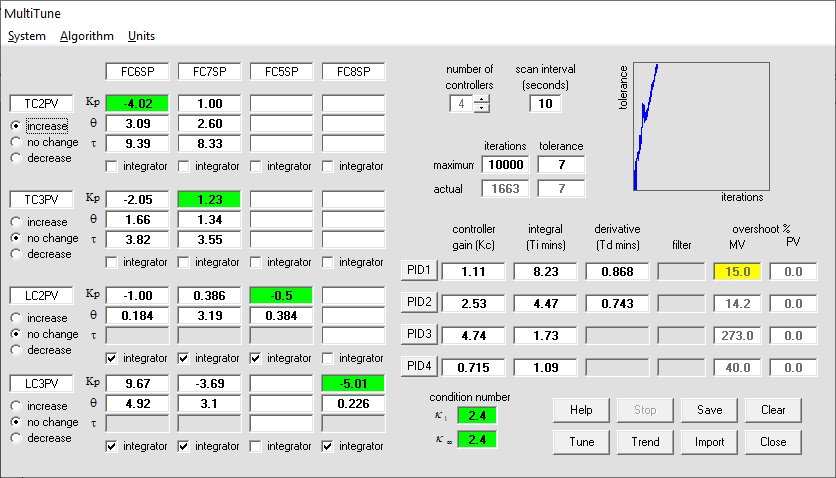Select decrease option for LC3PV
Image resolution: width=836 pixels, height=478 pixels.
(16, 438)
